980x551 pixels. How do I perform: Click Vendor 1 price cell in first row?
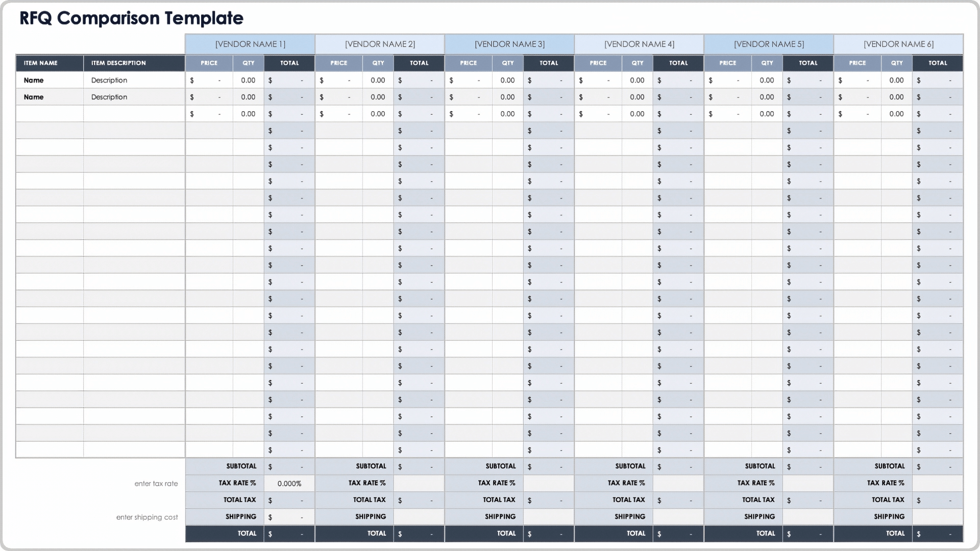point(209,80)
